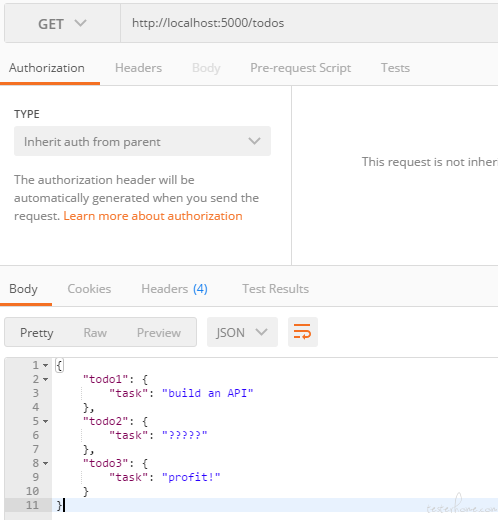Select the Authorization tab

click(47, 68)
